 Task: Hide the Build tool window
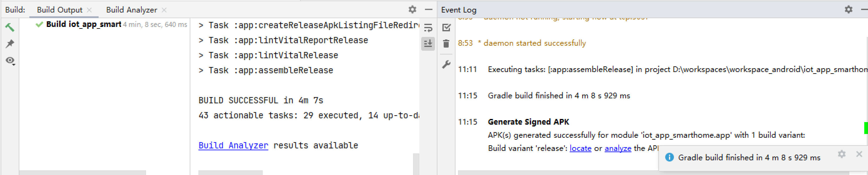pyautogui.click(x=428, y=9)
